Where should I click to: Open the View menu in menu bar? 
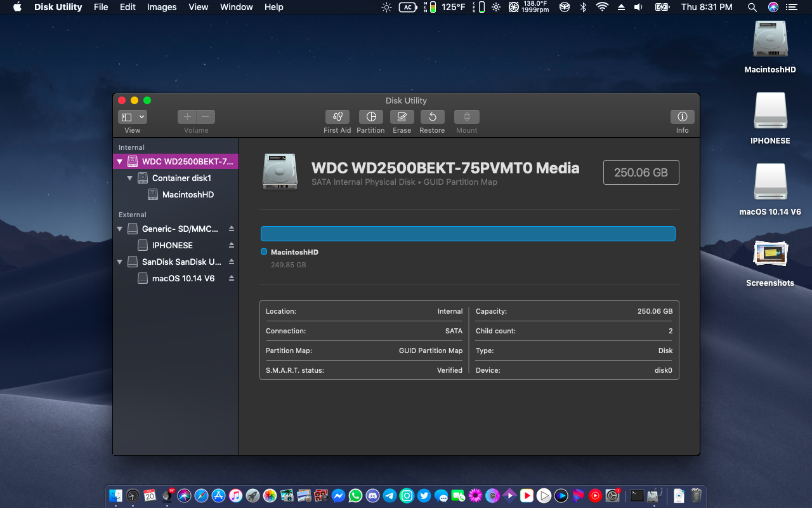click(x=199, y=7)
